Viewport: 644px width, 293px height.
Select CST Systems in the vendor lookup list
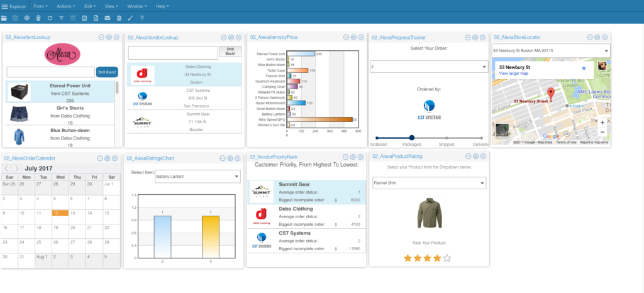pyautogui.click(x=184, y=98)
